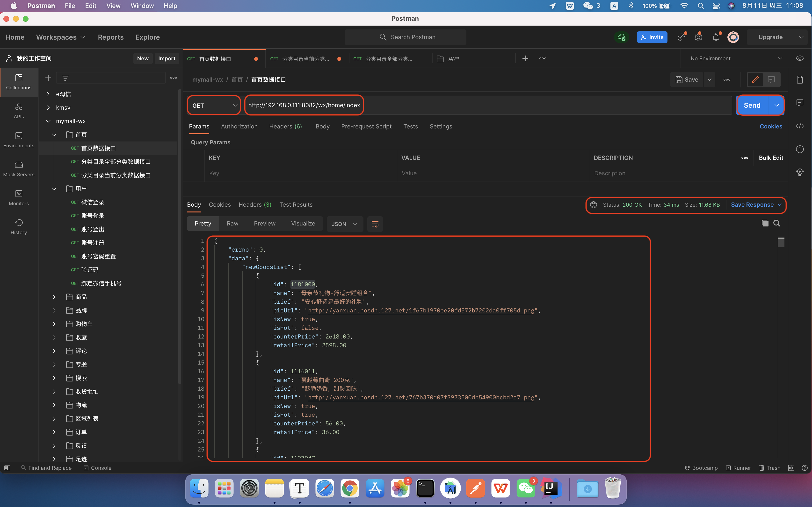The image size is (812, 507).
Task: Open the GET method dropdown
Action: [x=214, y=105]
